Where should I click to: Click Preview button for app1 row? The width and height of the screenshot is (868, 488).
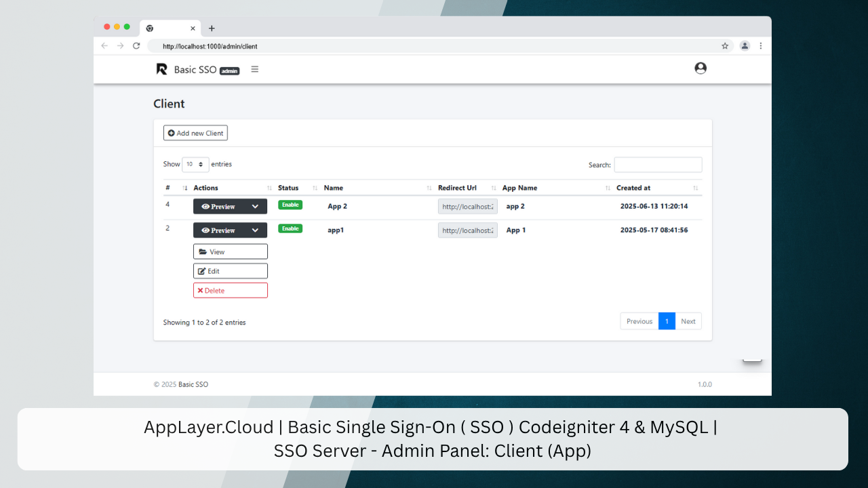tap(219, 230)
